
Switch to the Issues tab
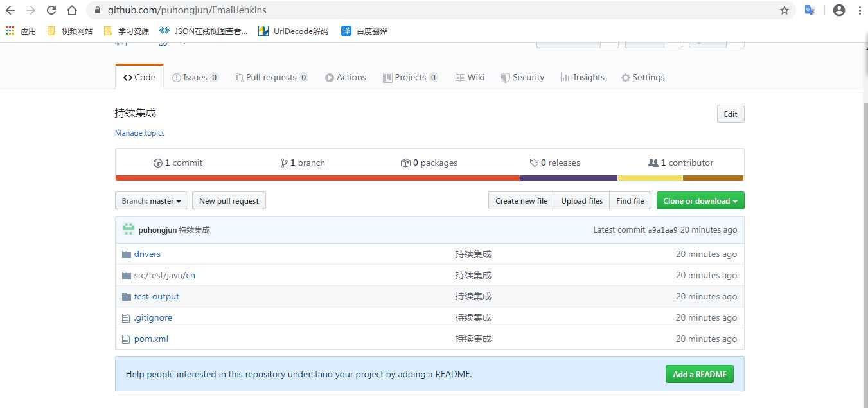click(196, 77)
